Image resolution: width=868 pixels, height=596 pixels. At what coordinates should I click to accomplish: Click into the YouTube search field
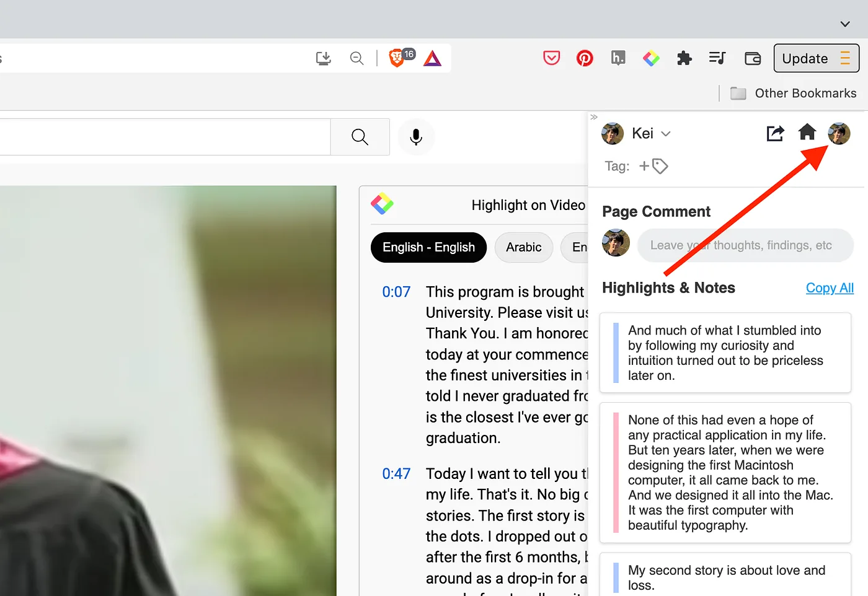[165, 137]
